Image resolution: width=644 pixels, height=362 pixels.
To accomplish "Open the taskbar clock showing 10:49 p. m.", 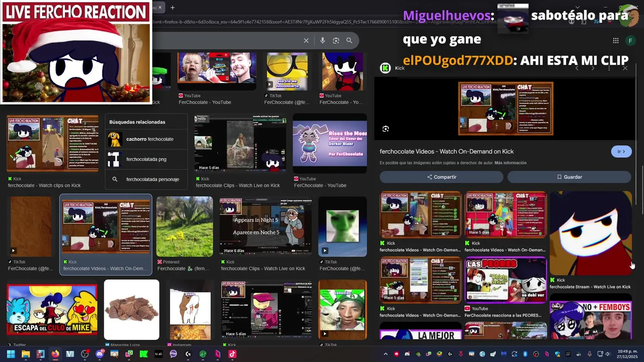I will [627, 354].
